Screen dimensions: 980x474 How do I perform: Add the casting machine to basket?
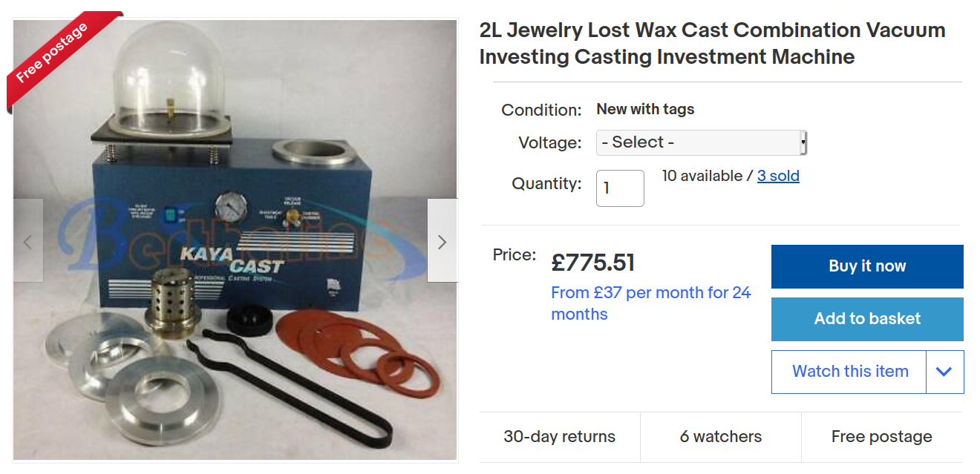tap(867, 319)
